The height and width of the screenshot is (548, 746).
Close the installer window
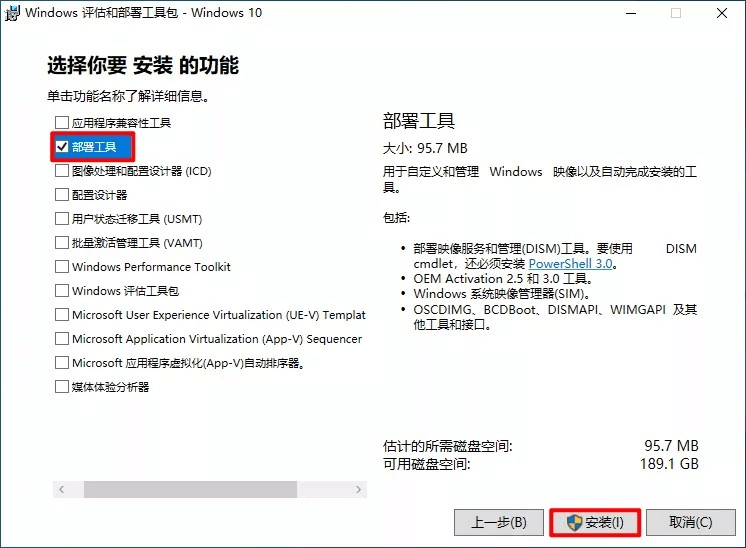722,13
